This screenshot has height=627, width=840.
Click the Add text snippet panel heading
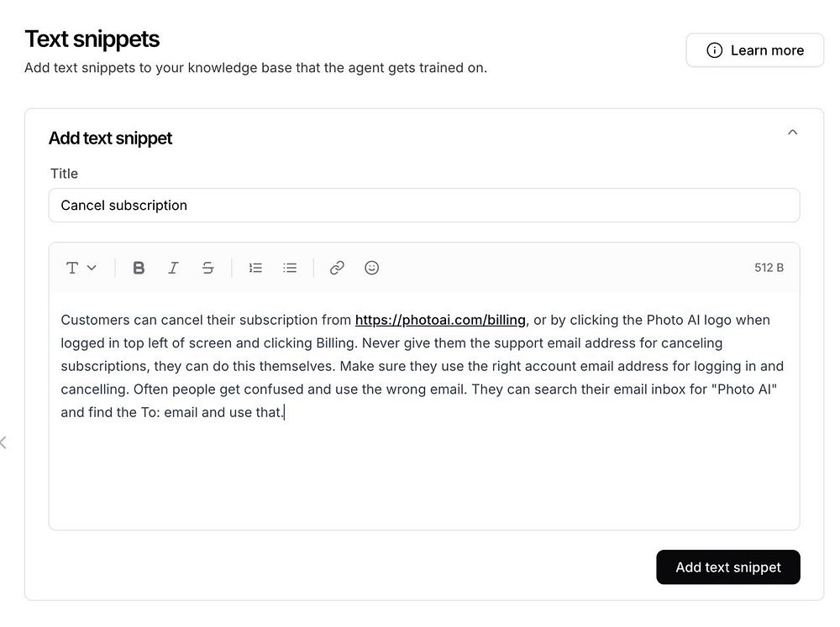click(x=110, y=138)
